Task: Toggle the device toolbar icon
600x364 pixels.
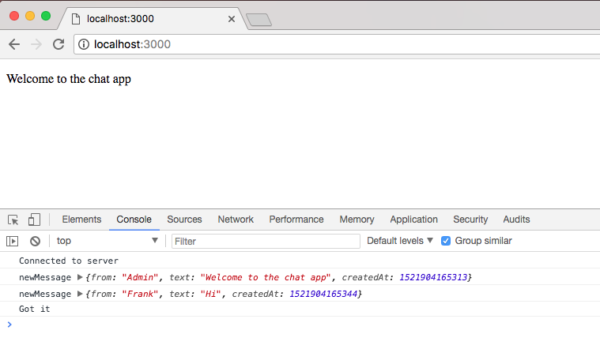Action: [34, 220]
